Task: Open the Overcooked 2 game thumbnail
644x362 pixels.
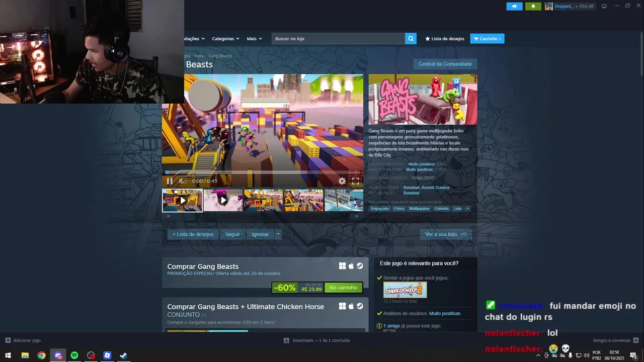Action: [405, 290]
